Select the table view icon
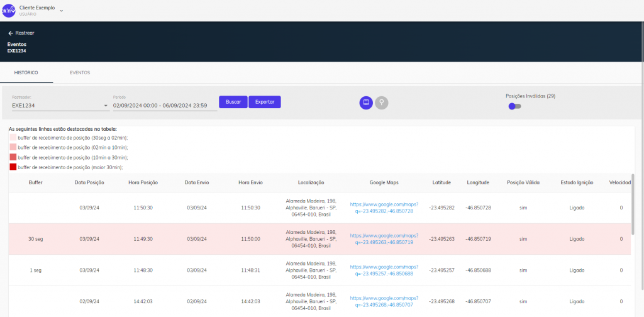The width and height of the screenshot is (644, 317). [x=366, y=103]
